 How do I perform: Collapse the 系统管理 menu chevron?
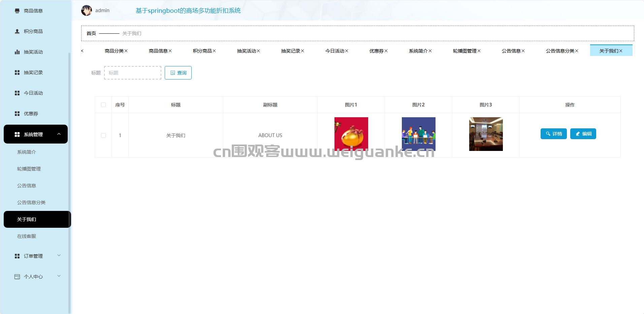(x=59, y=134)
